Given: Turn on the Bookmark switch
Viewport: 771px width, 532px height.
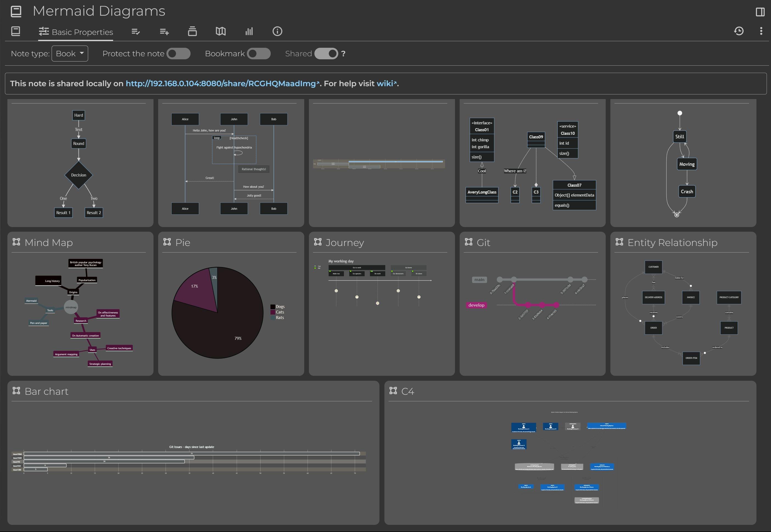Looking at the screenshot, I should pos(259,54).
